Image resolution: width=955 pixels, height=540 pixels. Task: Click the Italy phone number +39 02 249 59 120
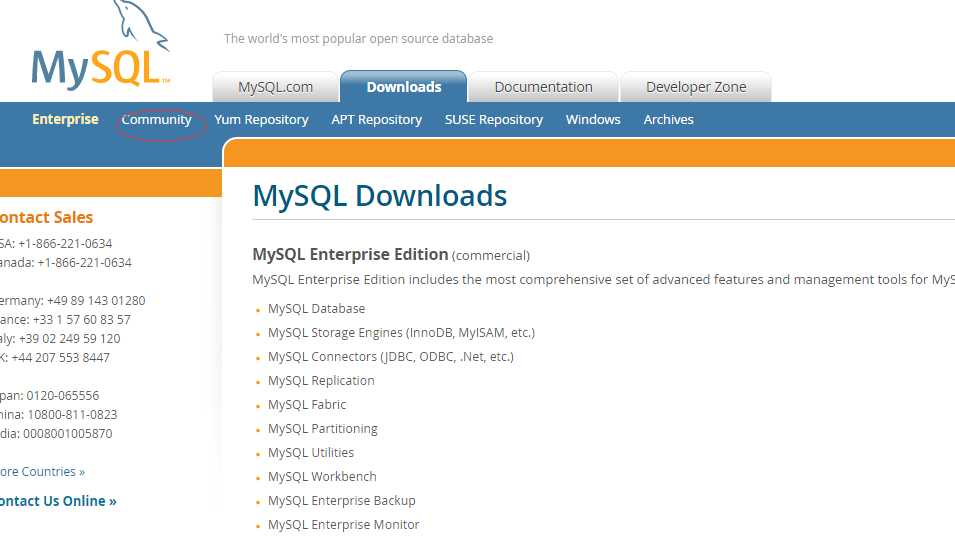coord(69,338)
